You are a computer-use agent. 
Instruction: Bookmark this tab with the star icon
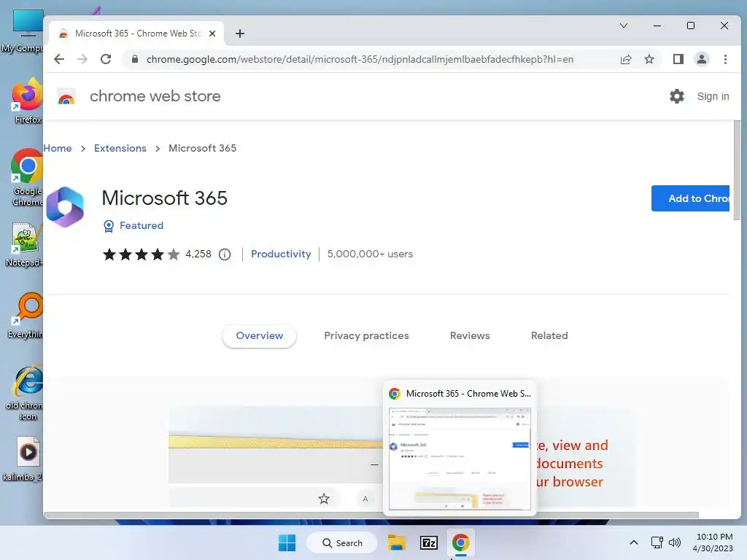coord(649,59)
